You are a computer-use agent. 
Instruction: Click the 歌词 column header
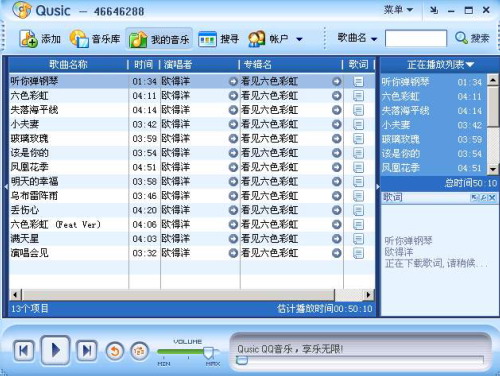tap(358, 64)
